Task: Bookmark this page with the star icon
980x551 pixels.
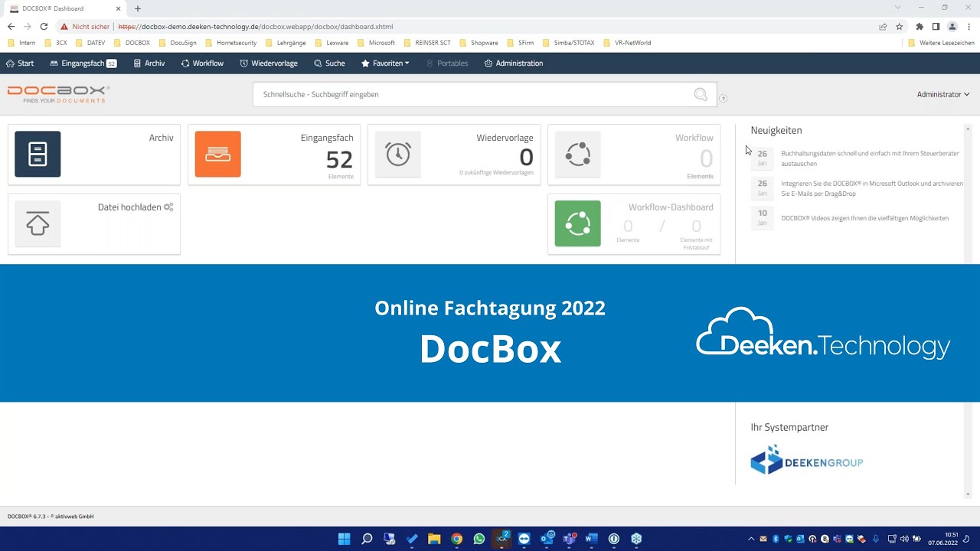Action: 900,26
